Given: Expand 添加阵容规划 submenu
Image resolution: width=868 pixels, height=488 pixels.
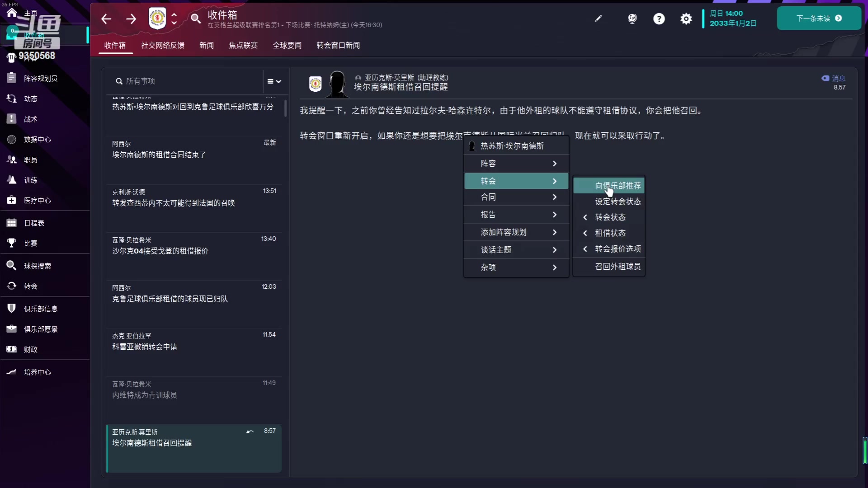Looking at the screenshot, I should pyautogui.click(x=516, y=232).
